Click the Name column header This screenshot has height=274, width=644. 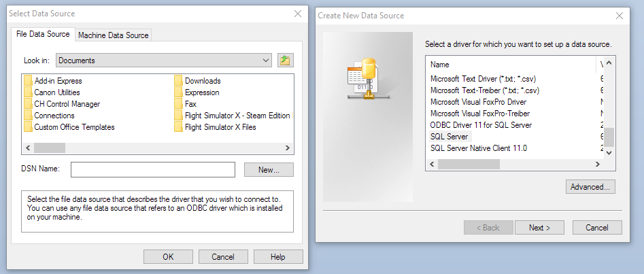511,65
